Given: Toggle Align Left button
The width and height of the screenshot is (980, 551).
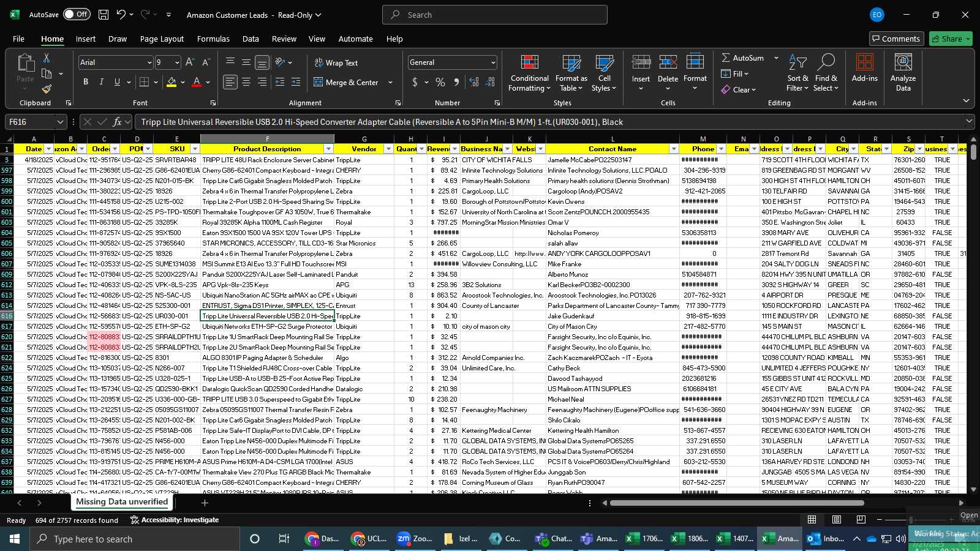Looking at the screenshot, I should [x=230, y=82].
